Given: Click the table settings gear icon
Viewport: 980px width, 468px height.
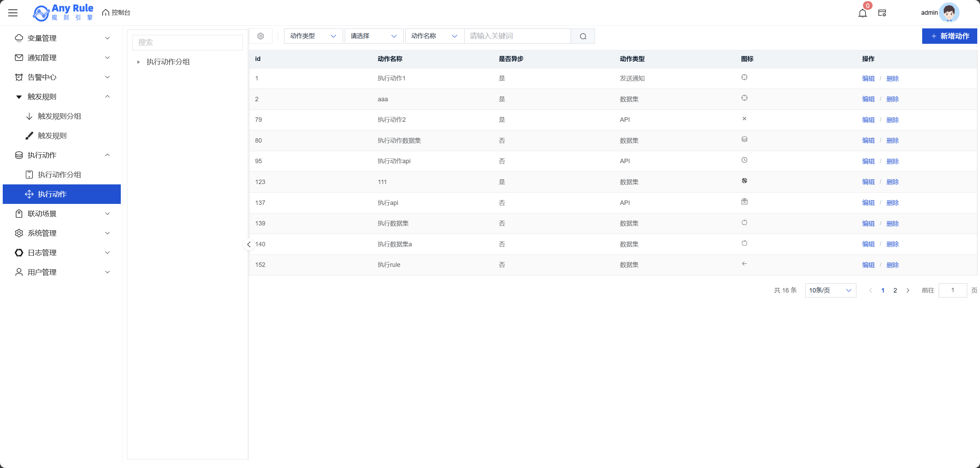Looking at the screenshot, I should coord(261,36).
